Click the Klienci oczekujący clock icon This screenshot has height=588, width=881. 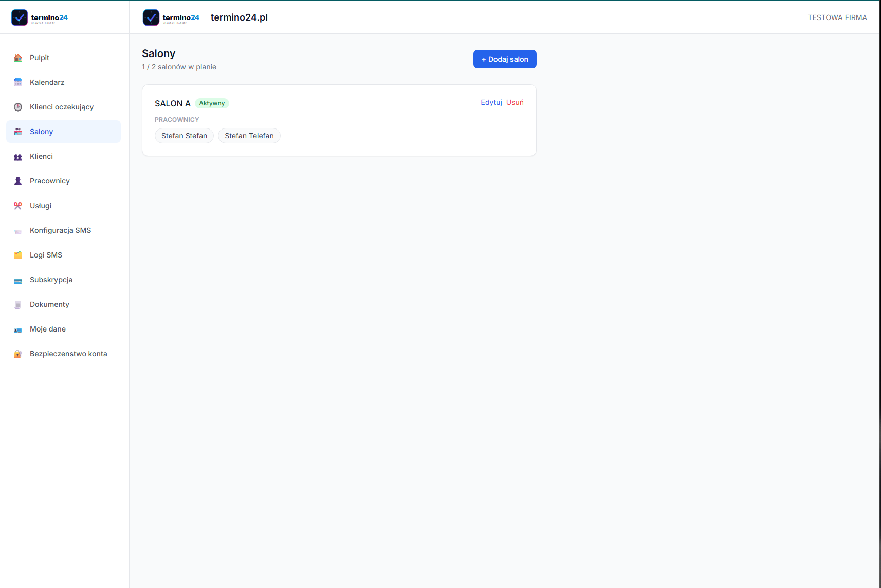click(18, 107)
